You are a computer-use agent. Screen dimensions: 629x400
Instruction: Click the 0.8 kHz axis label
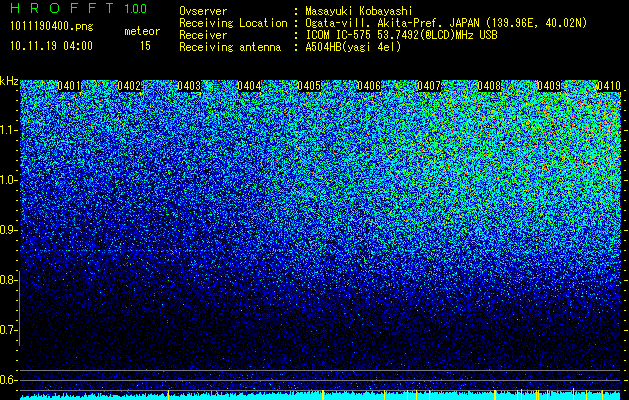[8, 280]
